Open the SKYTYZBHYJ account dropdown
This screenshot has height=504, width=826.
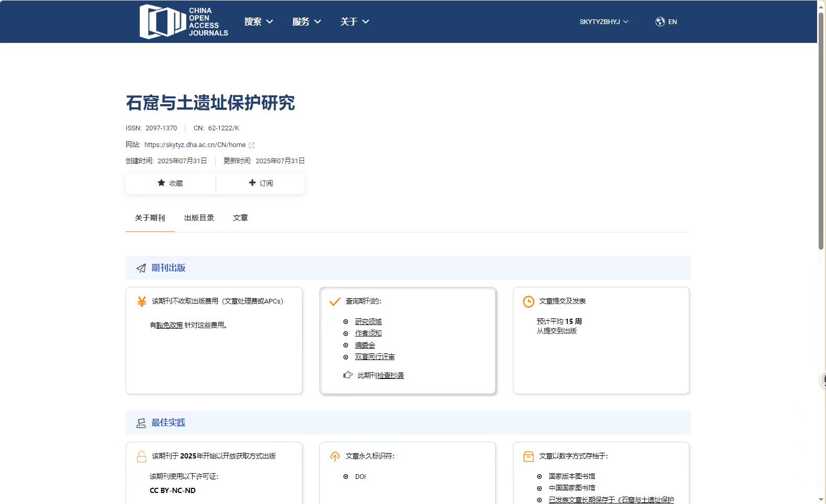tap(604, 21)
